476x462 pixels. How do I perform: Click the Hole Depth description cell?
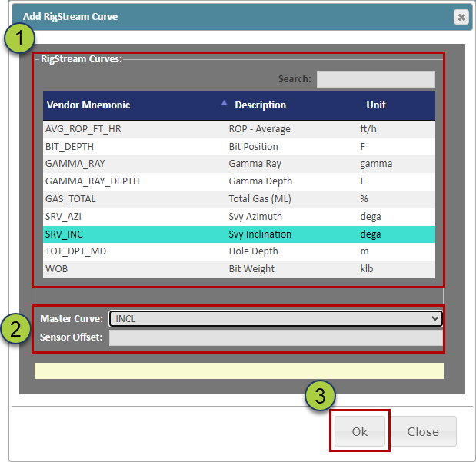click(x=253, y=251)
